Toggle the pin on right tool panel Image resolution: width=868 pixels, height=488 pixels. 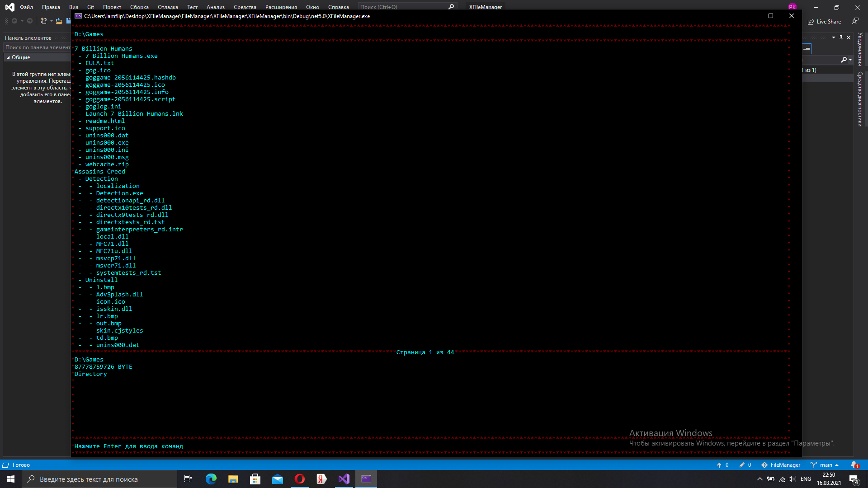click(x=841, y=38)
